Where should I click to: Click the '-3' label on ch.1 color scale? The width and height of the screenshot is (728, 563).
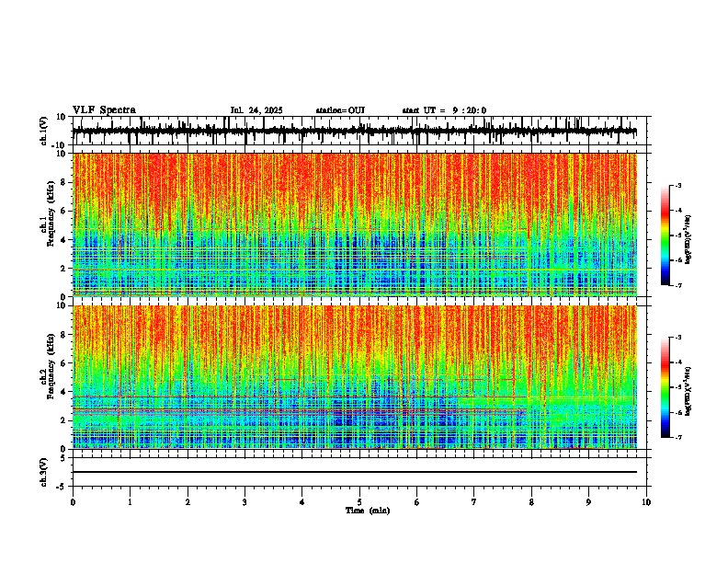click(678, 185)
